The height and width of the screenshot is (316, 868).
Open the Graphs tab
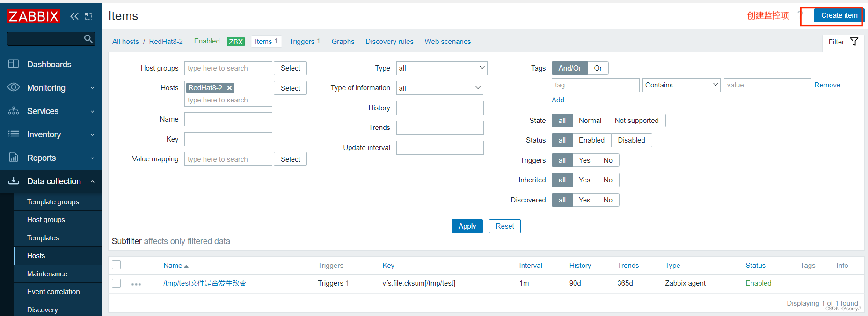343,42
